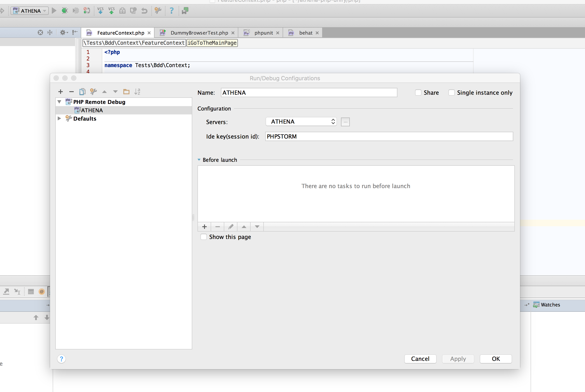
Task: Click the debugger frames up arrow
Action: click(36, 317)
